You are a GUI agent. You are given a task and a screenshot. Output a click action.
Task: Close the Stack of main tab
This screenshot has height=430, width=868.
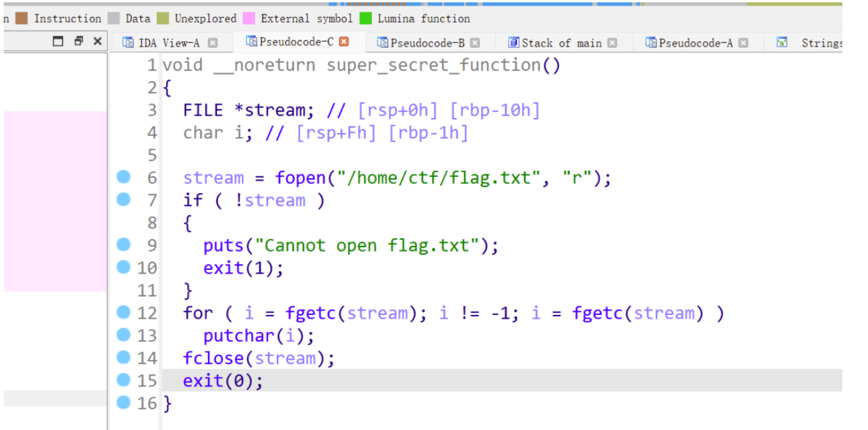(612, 43)
